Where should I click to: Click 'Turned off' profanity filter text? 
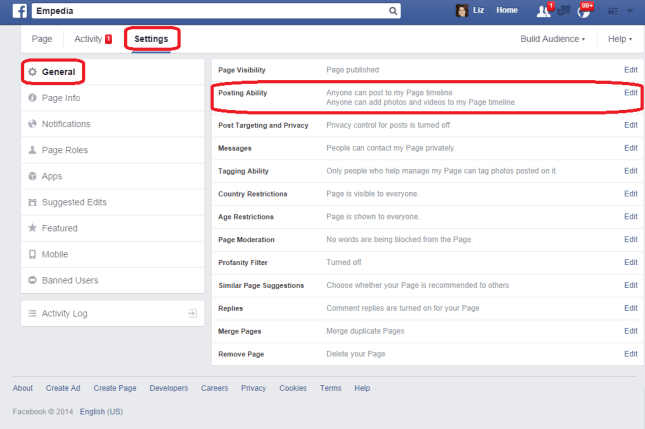(x=343, y=262)
